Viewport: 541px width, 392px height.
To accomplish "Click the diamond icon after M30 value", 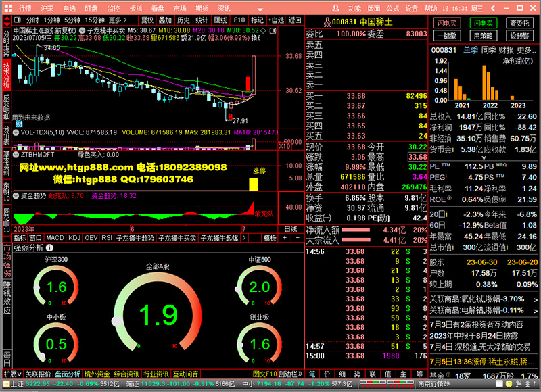I will pos(263,30).
